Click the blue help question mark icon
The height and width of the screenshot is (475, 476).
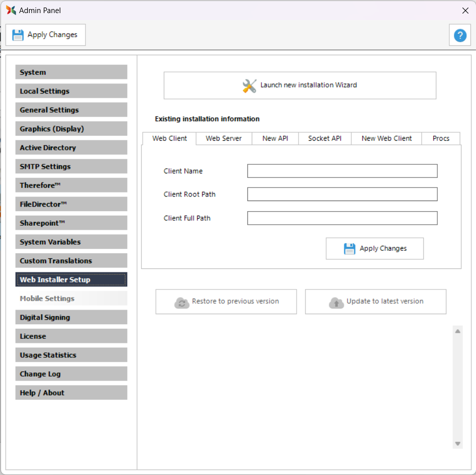coord(459,35)
